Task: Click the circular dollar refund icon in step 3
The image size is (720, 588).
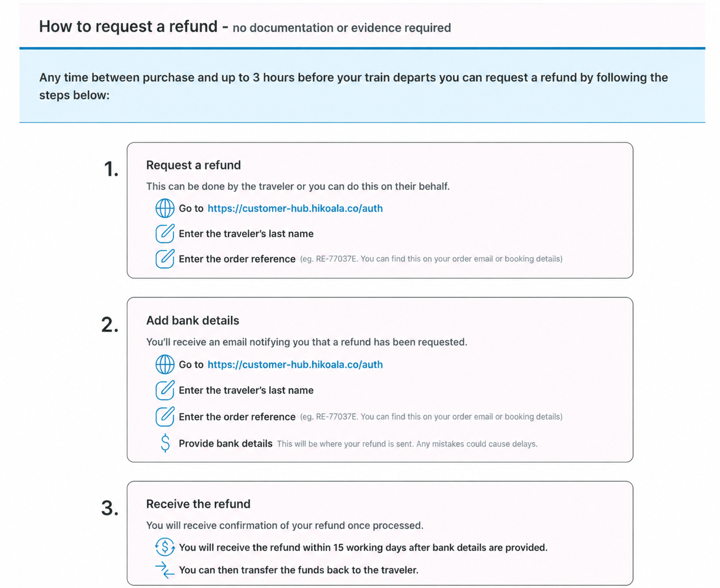Action: [x=165, y=547]
